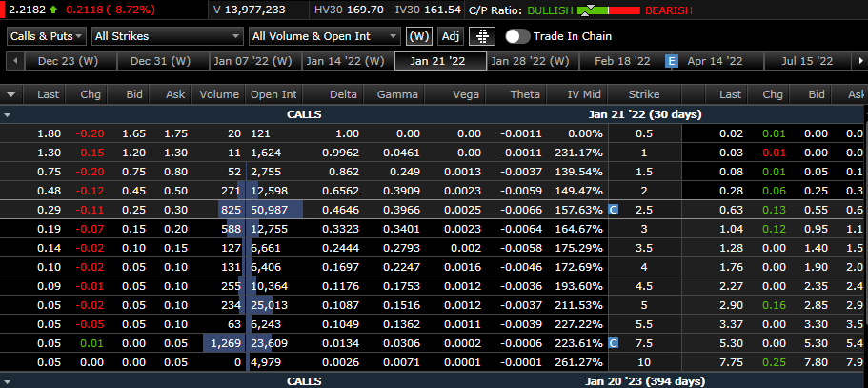The image size is (868, 388).
Task: Click the left arrow of expiration tabs
Action: 15,61
